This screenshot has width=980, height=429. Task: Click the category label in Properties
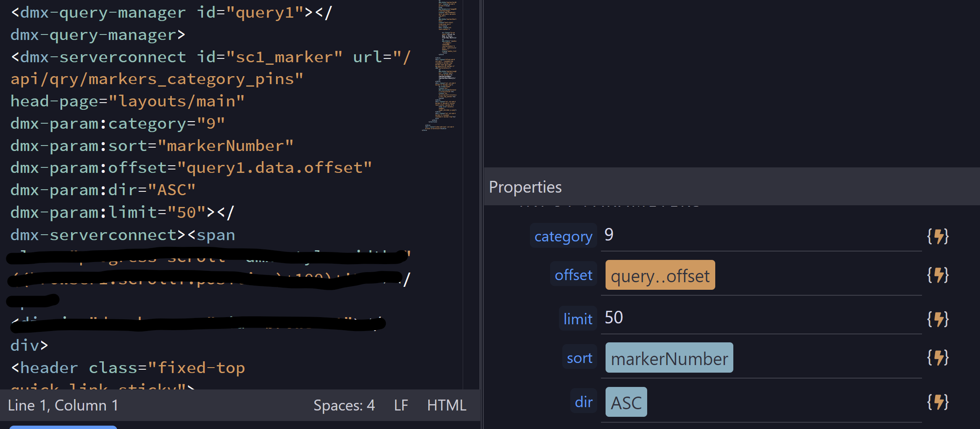(x=563, y=236)
